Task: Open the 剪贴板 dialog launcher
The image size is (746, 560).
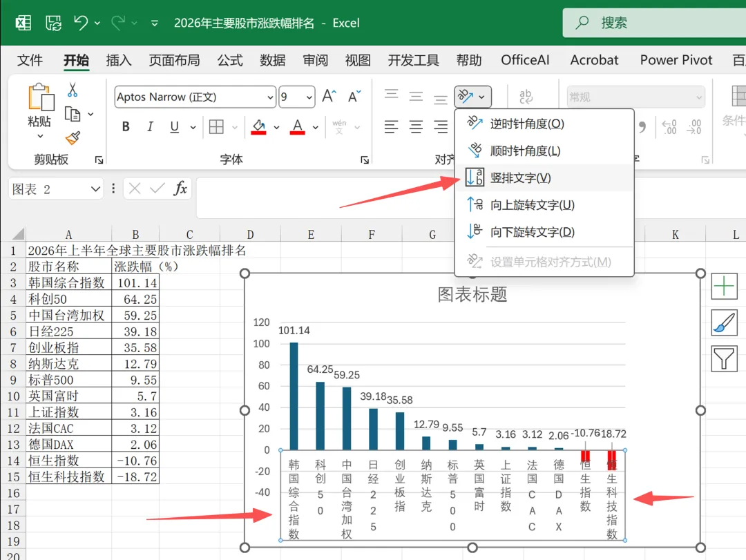Action: click(99, 160)
